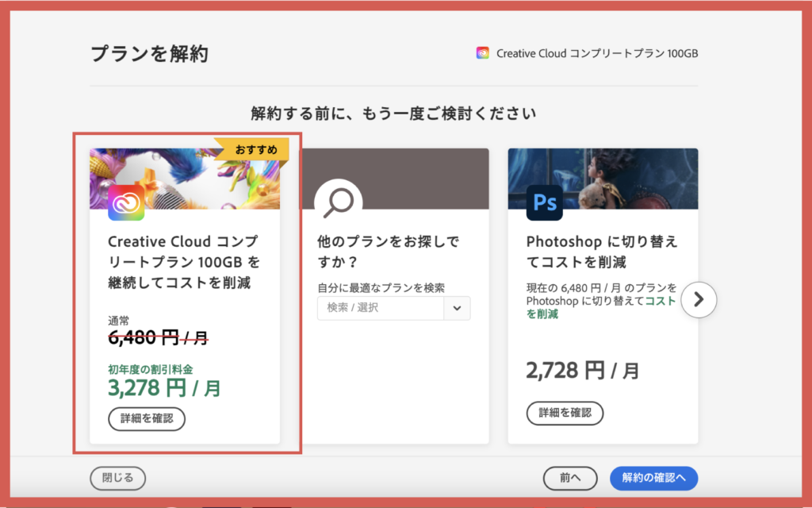The image size is (812, 508).
Task: Click 詳細を確認 under the 3,278 円 plan
Action: [x=147, y=419]
